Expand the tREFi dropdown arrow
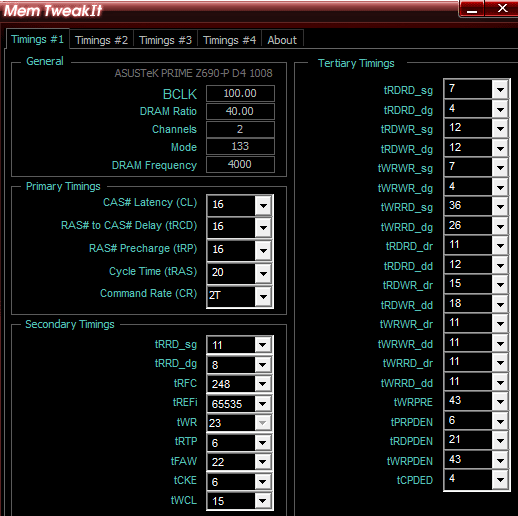The height and width of the screenshot is (516, 518). [262, 404]
